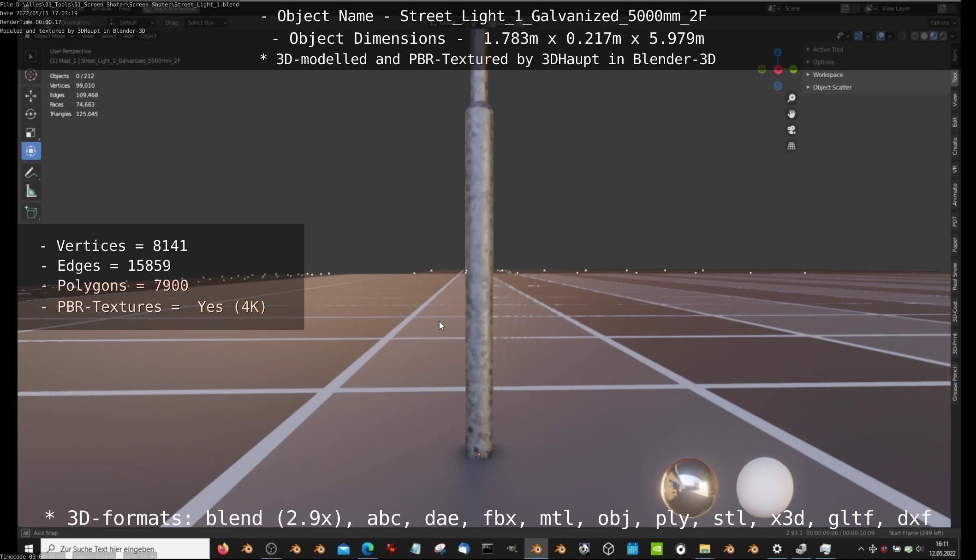Open the Add menu in viewport header
Viewport: 976px width, 560px height.
pyautogui.click(x=128, y=36)
